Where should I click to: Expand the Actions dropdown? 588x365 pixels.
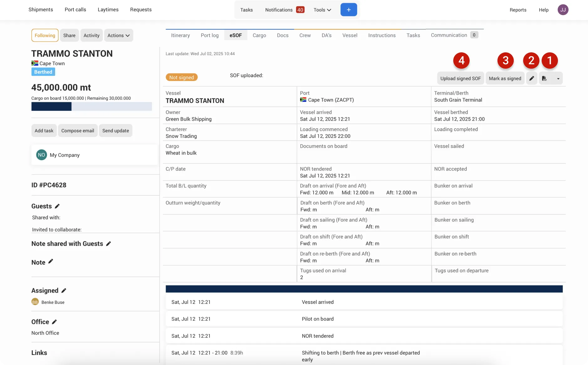click(x=118, y=35)
